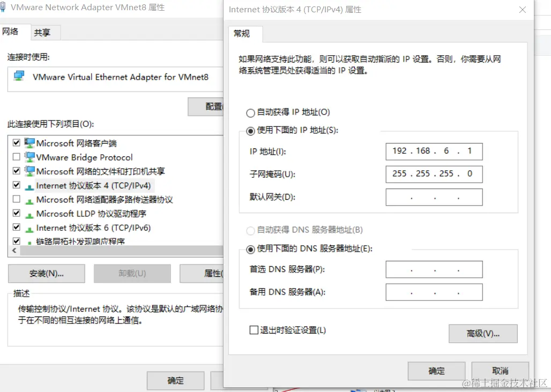Click the horizontal scrollbar of the items list
Viewport: 551px width, 392px height.
[x=122, y=251]
